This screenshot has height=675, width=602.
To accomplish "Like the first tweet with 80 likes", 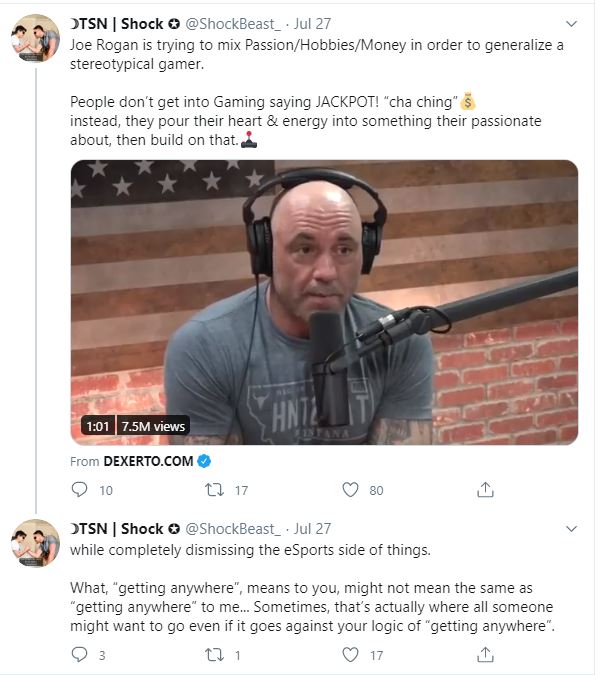I will coord(350,490).
